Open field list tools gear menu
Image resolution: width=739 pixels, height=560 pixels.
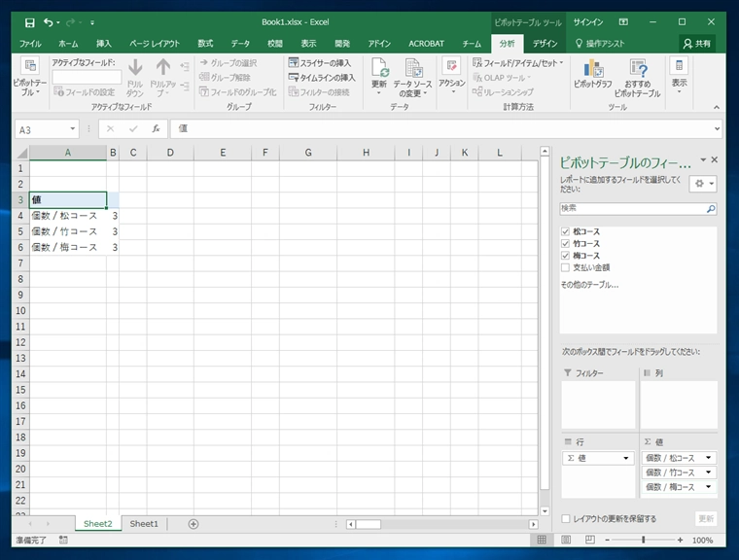tap(703, 184)
